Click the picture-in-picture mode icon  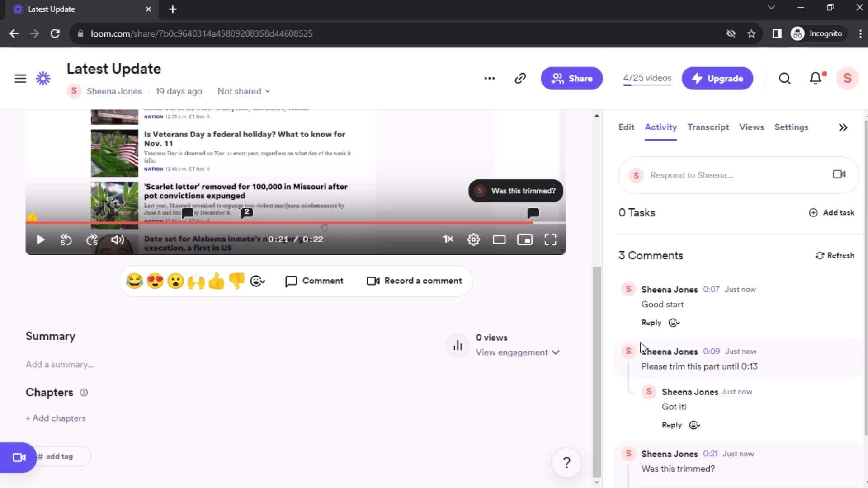pyautogui.click(x=524, y=239)
